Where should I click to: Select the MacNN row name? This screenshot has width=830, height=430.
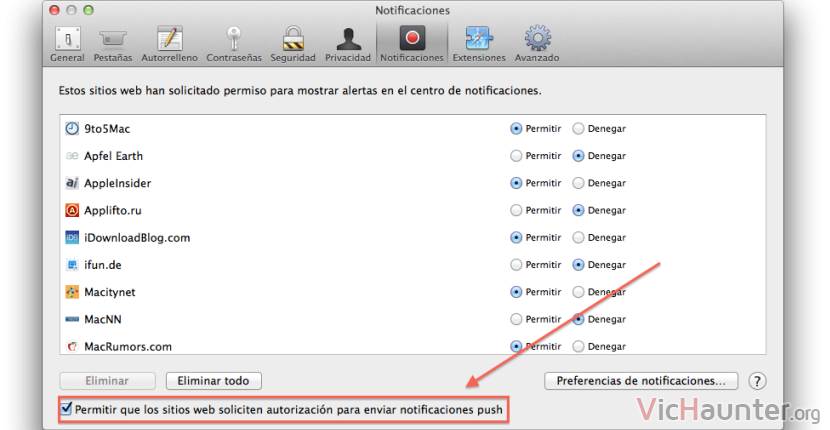click(103, 319)
